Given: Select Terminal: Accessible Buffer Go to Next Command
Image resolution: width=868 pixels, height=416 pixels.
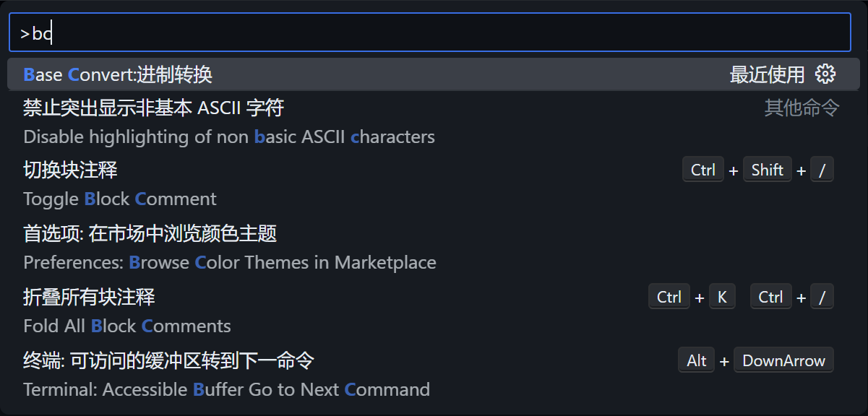Looking at the screenshot, I should coord(429,375).
